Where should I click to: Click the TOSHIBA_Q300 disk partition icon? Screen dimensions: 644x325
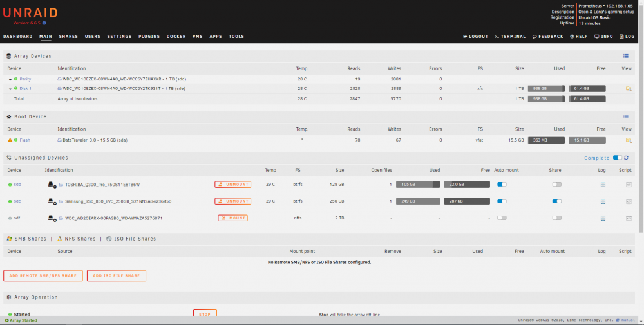point(52,185)
